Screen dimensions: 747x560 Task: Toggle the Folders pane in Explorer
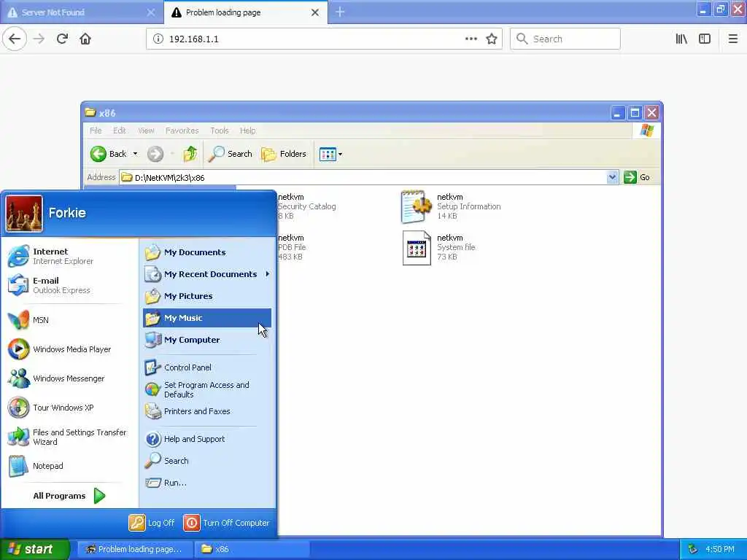[284, 154]
